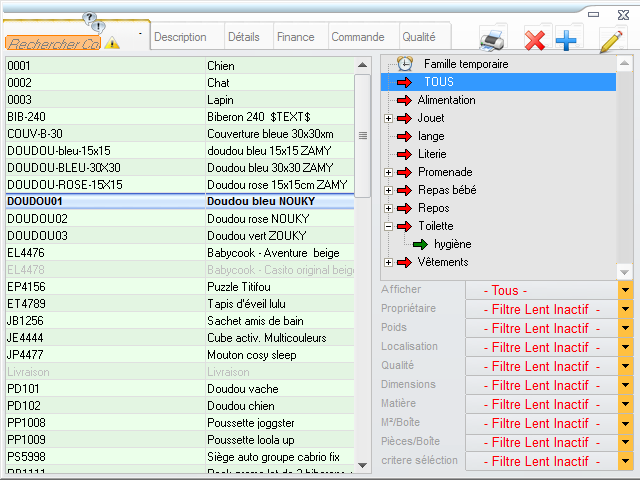
Task: Expand the Jouet family node
Action: (389, 118)
